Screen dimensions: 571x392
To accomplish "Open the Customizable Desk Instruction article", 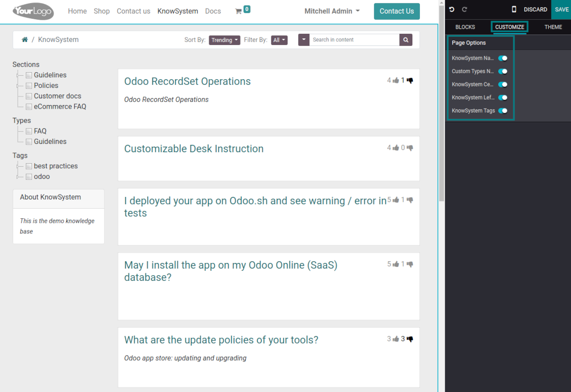I will pyautogui.click(x=194, y=149).
